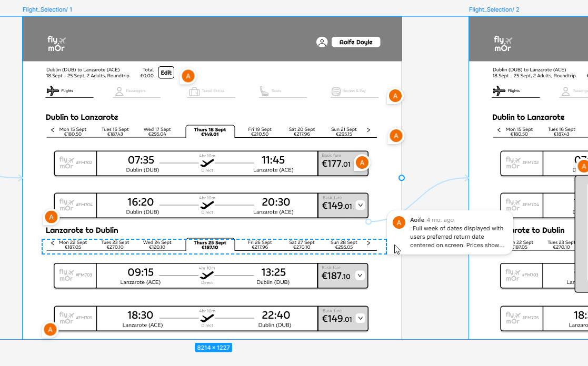Image resolution: width=588 pixels, height=366 pixels.
Task: Expand fare dropdown on 16:20 flight
Action: point(361,205)
